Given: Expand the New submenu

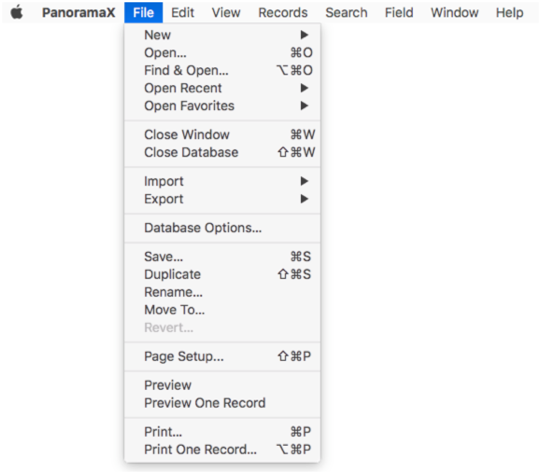Looking at the screenshot, I should coord(222,35).
